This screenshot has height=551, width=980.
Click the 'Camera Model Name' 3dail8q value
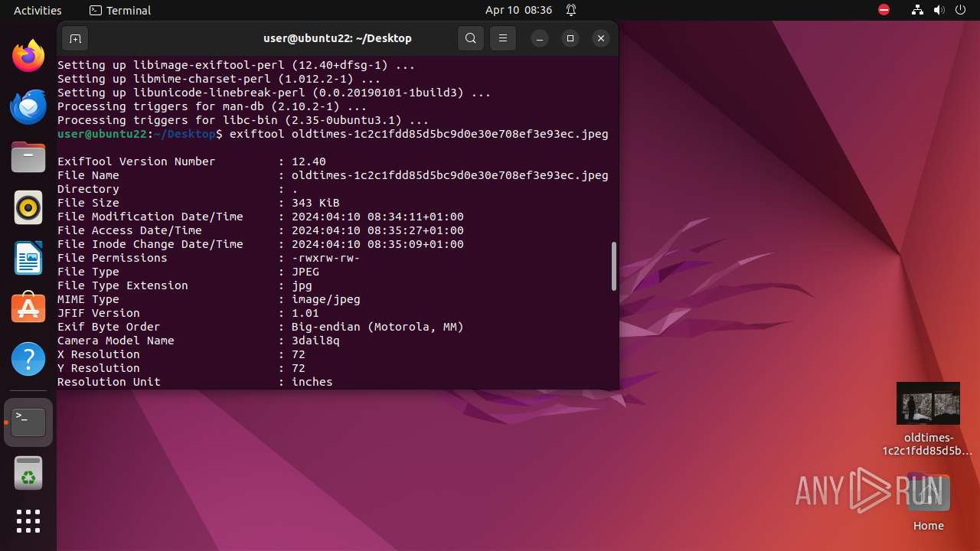315,341
